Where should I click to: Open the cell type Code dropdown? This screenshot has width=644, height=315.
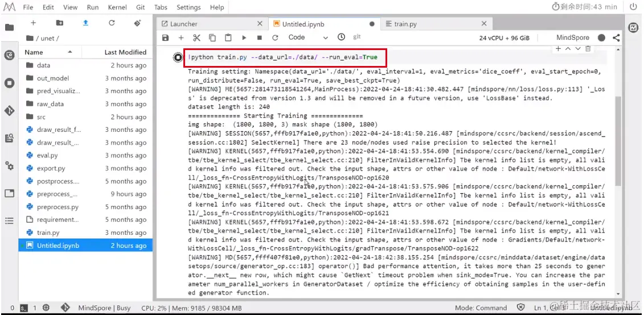pyautogui.click(x=308, y=38)
